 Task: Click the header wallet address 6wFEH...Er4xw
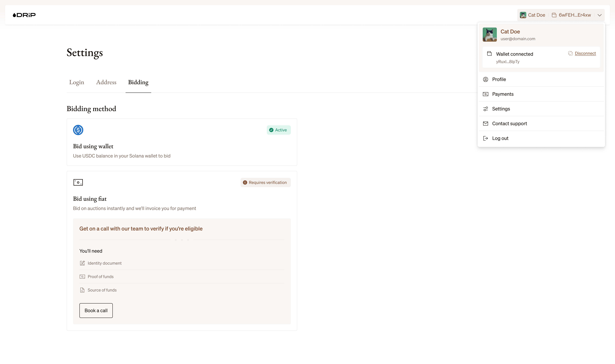pyautogui.click(x=574, y=15)
